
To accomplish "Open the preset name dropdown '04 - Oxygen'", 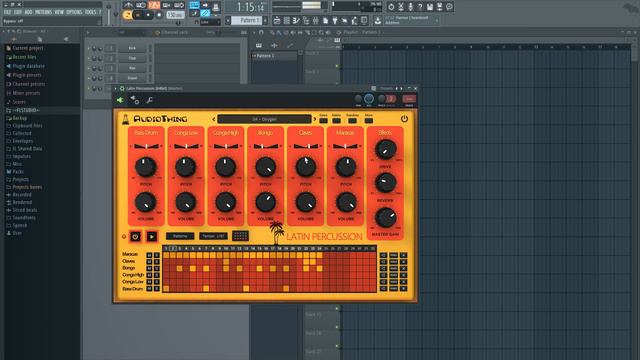I will coord(264,119).
